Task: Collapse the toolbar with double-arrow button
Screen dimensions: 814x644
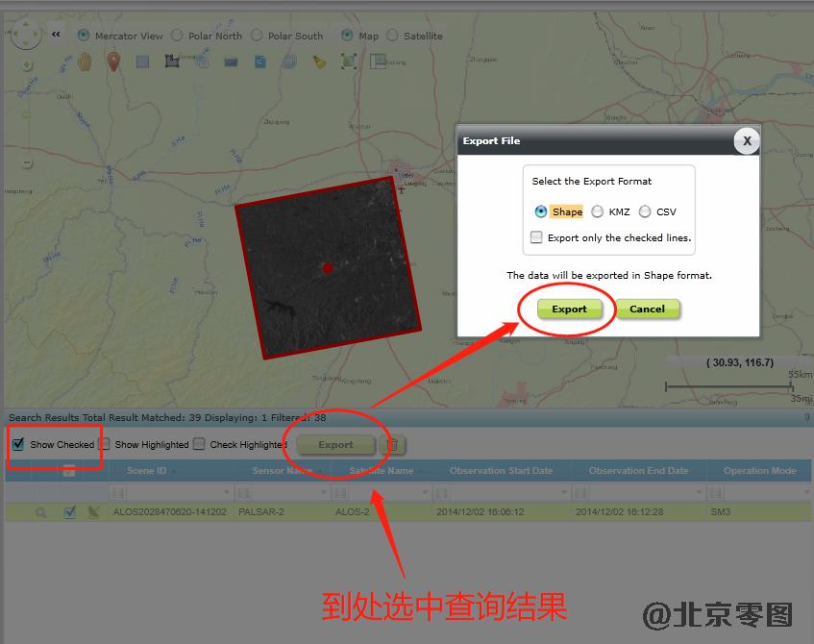Action: (x=56, y=35)
